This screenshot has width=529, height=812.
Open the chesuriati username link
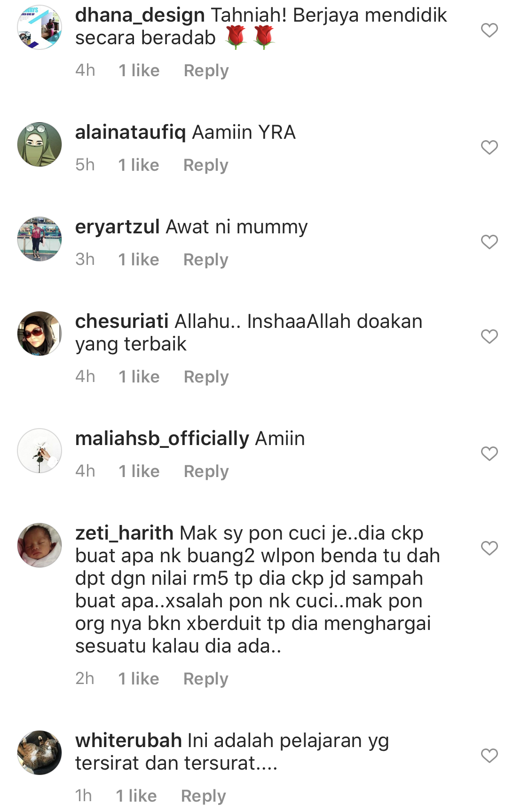point(122,321)
